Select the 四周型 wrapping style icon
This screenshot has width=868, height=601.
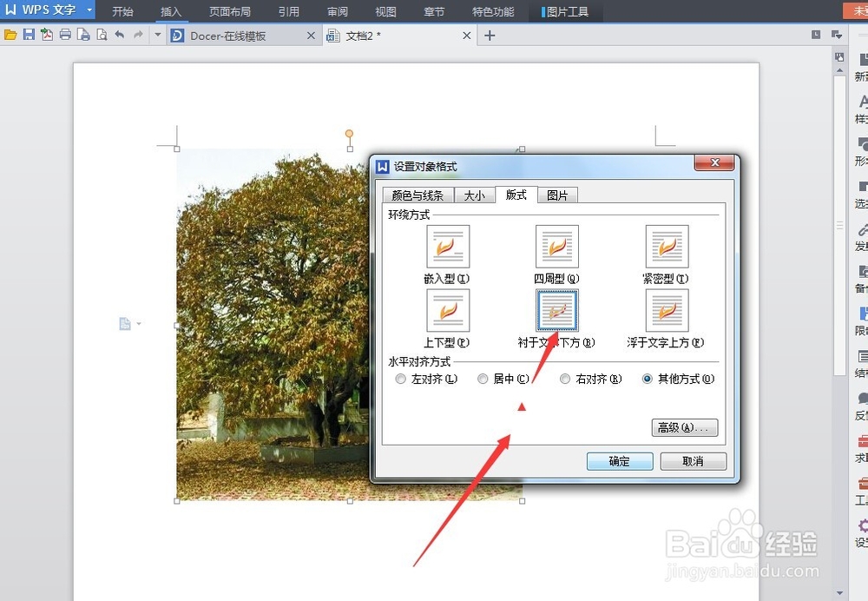click(x=556, y=246)
